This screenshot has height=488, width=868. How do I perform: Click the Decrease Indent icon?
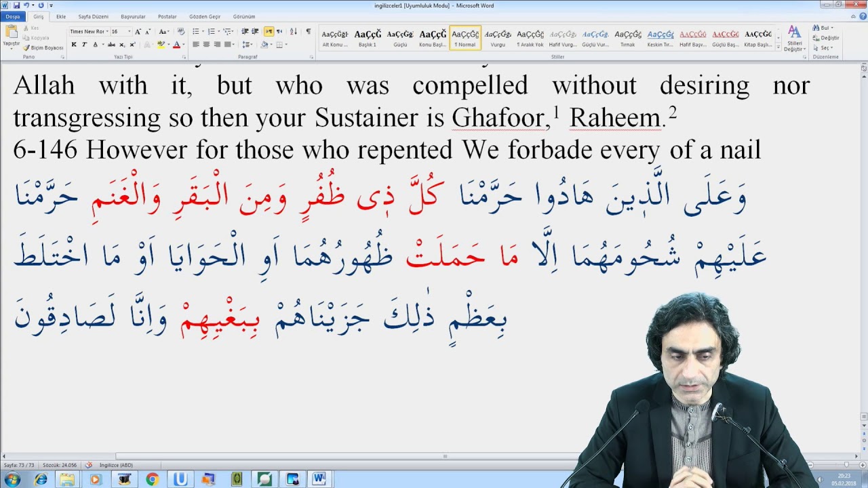(245, 31)
